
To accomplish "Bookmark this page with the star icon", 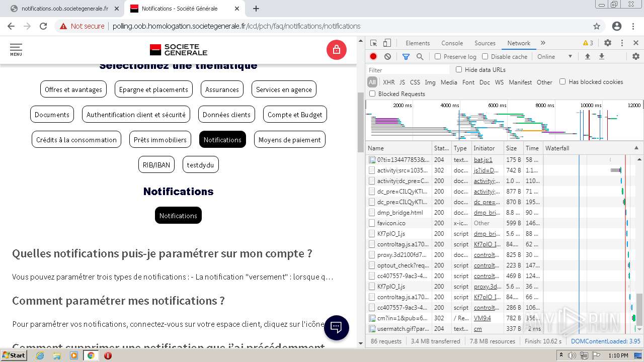I will (x=597, y=26).
